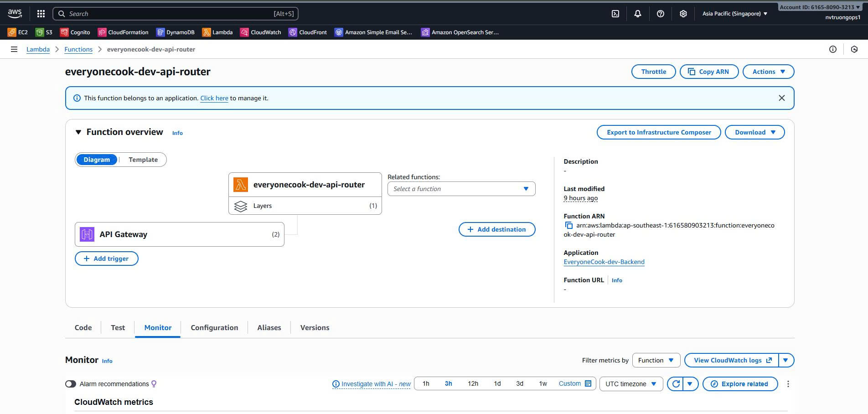Viewport: 868px width, 414px height.
Task: Toggle the side navigation hamburger menu
Action: pos(14,49)
